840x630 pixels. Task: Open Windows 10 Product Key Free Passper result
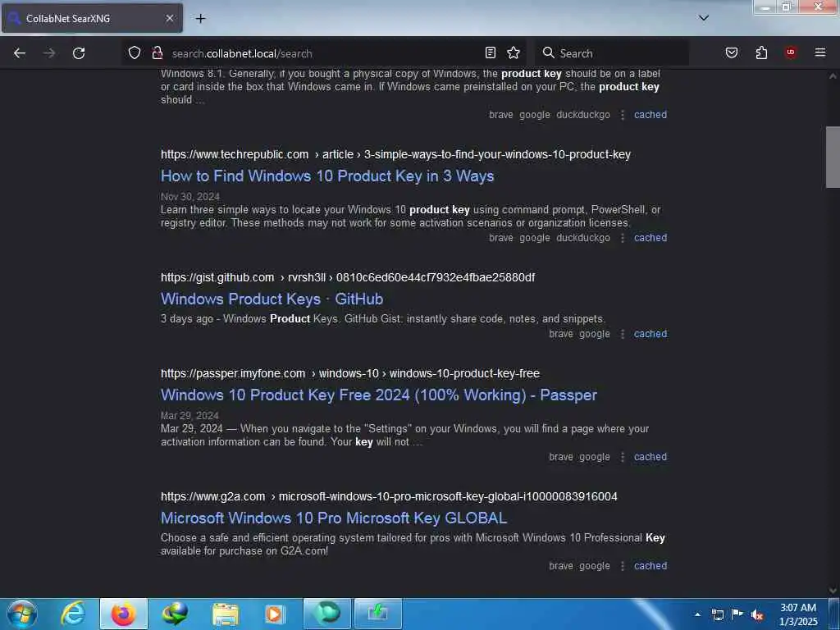point(379,395)
